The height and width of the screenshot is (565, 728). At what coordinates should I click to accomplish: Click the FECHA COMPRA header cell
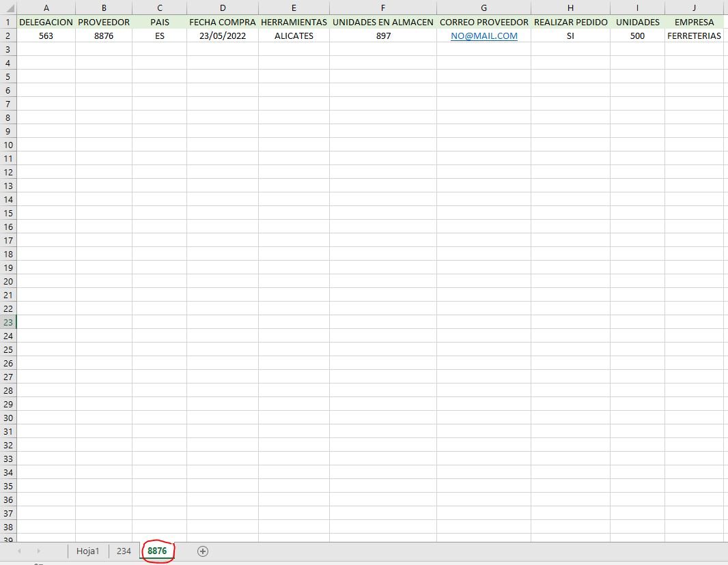click(x=223, y=22)
